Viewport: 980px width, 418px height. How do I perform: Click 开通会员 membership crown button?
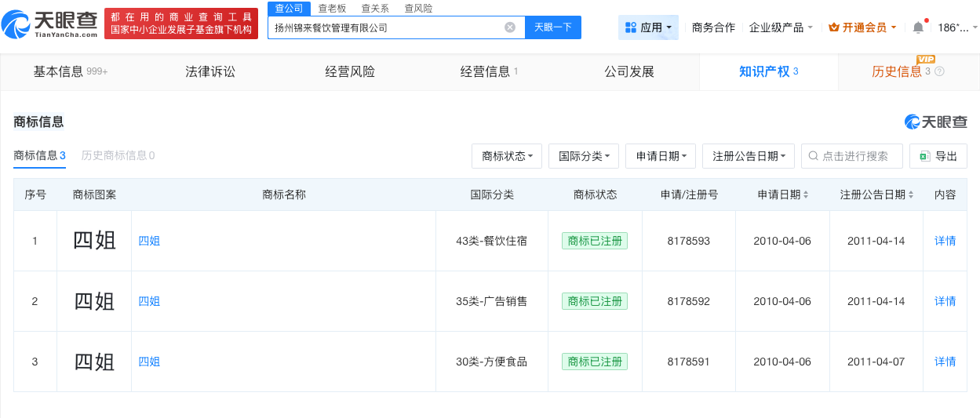[x=862, y=27]
